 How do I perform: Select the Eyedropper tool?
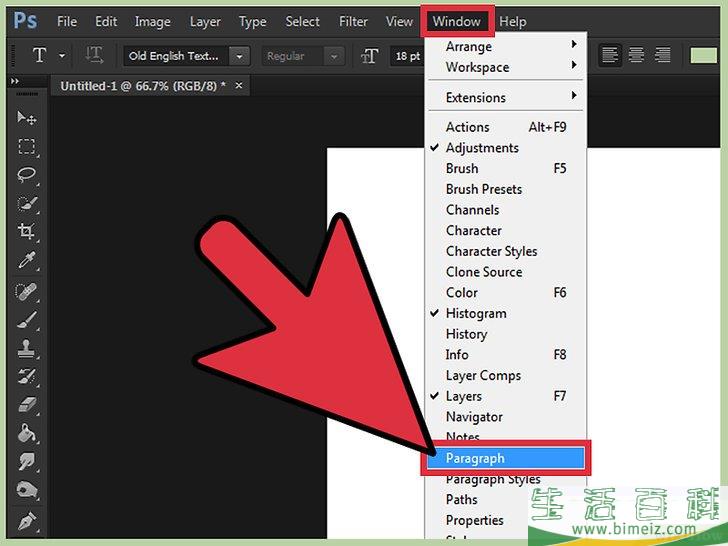pos(26,260)
